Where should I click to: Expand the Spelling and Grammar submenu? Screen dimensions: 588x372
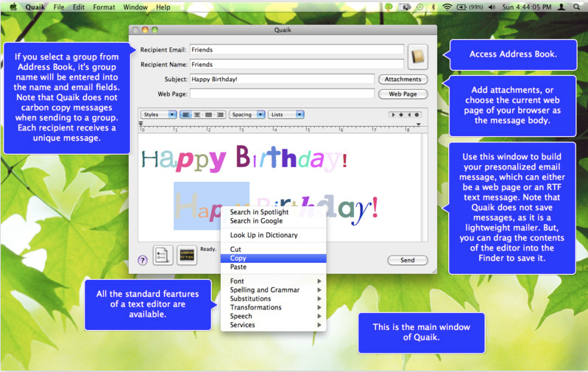coord(273,289)
